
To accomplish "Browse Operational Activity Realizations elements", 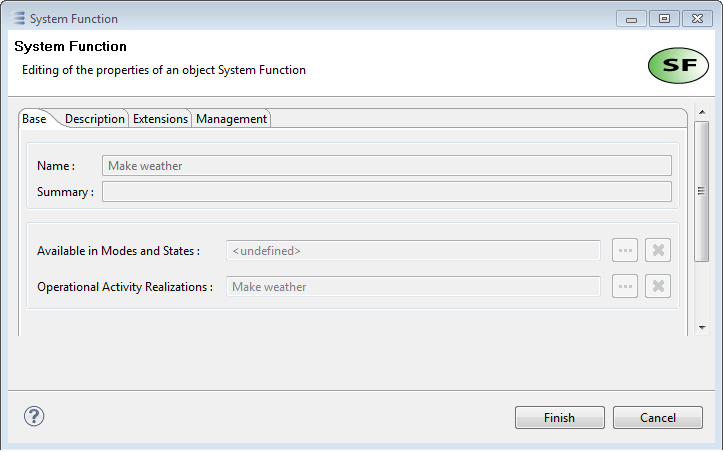I will pyautogui.click(x=625, y=286).
